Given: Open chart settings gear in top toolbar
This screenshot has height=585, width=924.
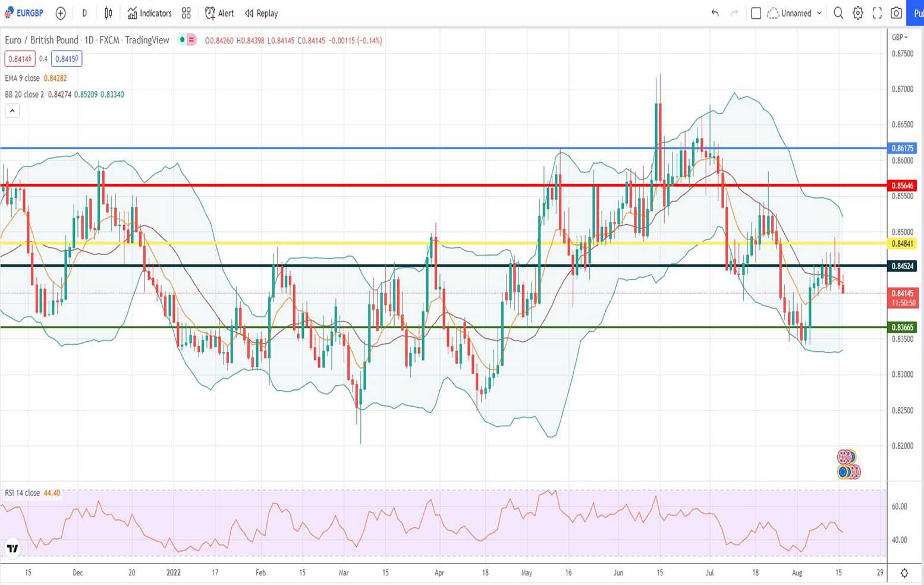Looking at the screenshot, I should coord(857,13).
